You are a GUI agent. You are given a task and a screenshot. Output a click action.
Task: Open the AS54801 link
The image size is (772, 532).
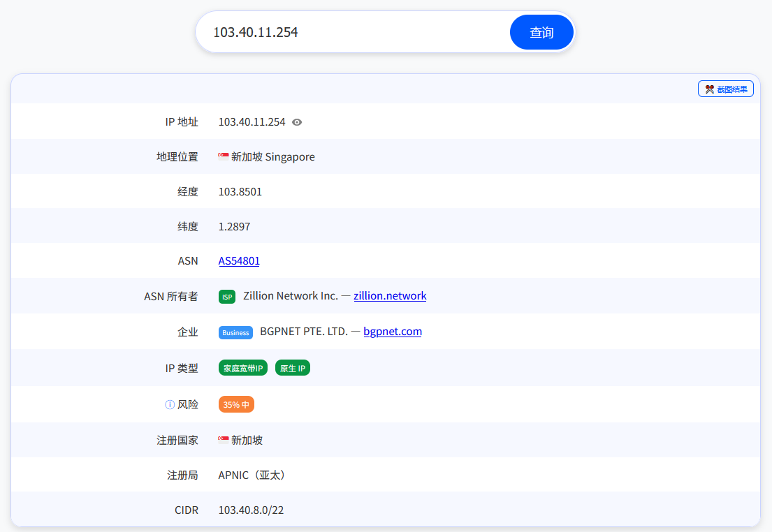[x=239, y=260]
